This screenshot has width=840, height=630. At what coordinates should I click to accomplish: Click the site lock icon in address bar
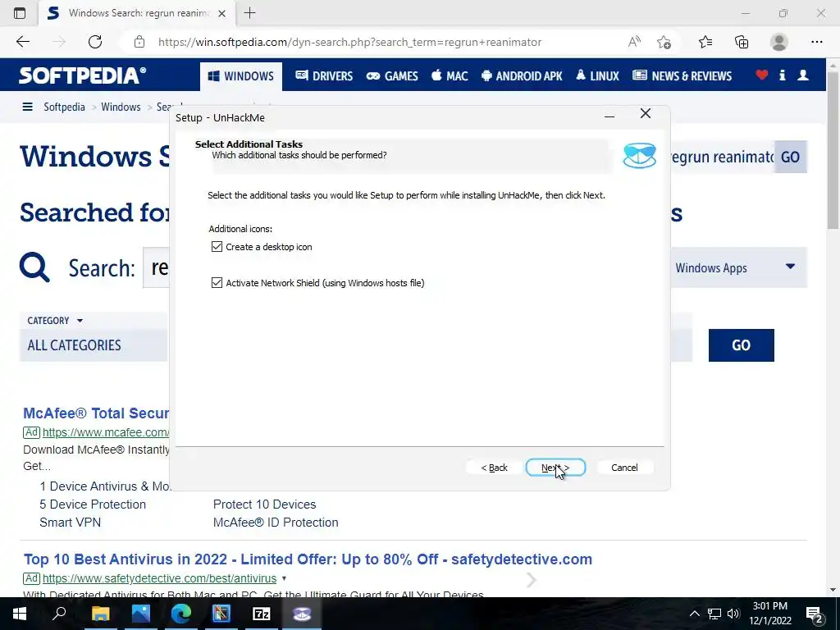139,42
